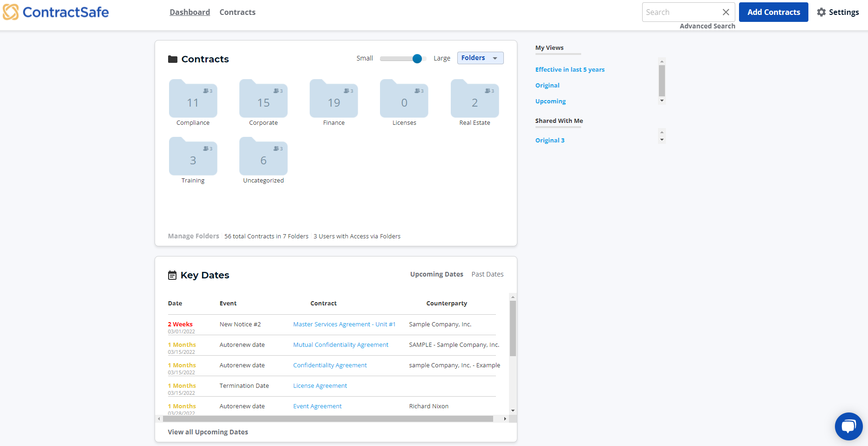This screenshot has height=446, width=868.
Task: Click the folder icon in the Contracts header
Action: coord(173,59)
